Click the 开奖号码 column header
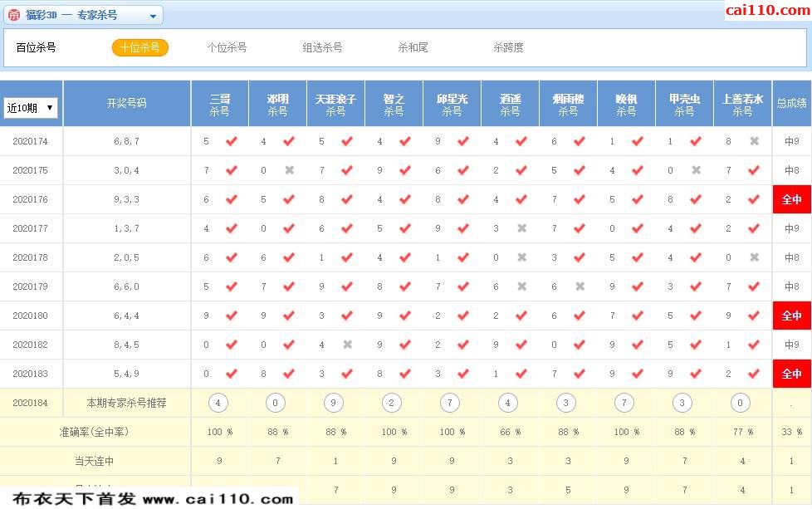 pyautogui.click(x=127, y=103)
